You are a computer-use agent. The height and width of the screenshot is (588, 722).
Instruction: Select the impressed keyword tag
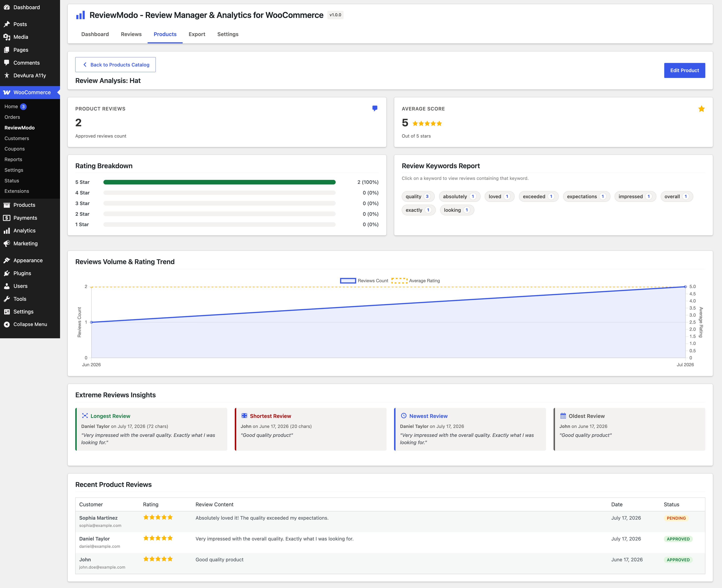635,196
